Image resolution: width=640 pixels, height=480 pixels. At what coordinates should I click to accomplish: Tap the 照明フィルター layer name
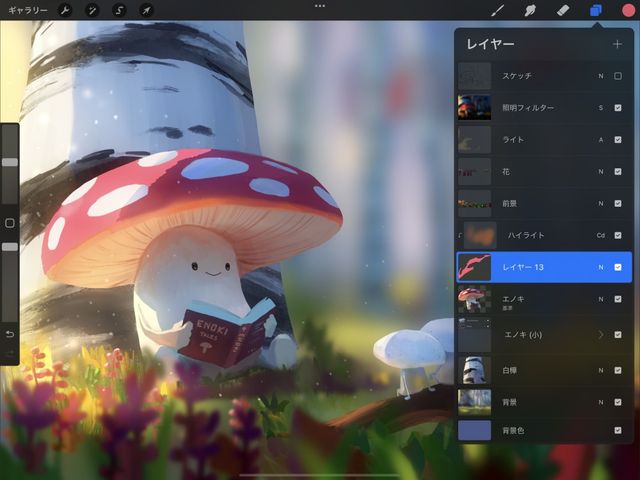click(x=528, y=108)
